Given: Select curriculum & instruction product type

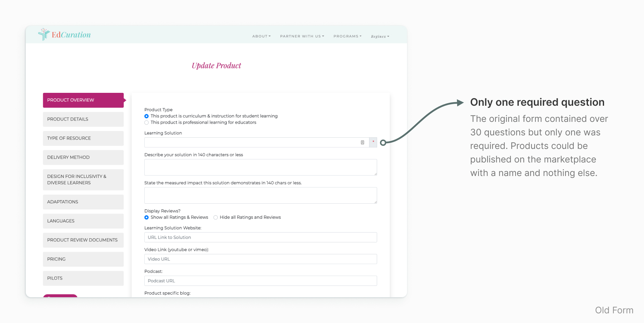Looking at the screenshot, I should point(147,116).
